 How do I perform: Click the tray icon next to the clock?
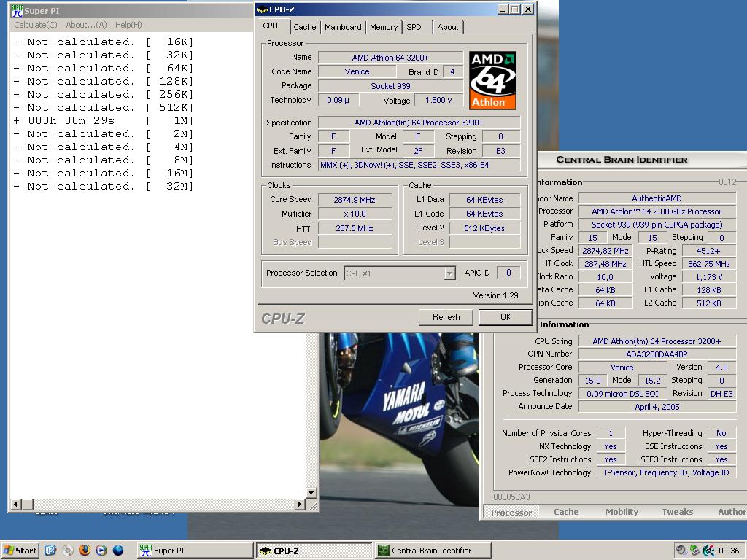pyautogui.click(x=708, y=551)
